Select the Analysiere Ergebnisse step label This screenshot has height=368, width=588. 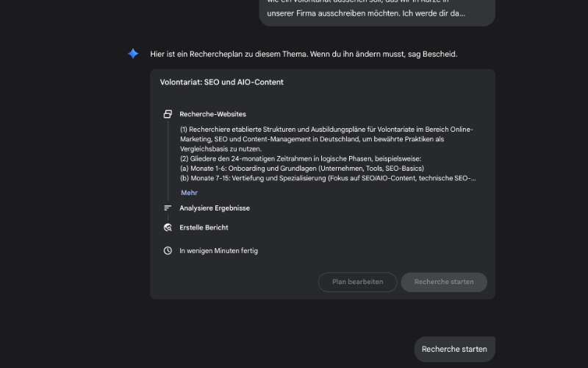click(x=215, y=208)
